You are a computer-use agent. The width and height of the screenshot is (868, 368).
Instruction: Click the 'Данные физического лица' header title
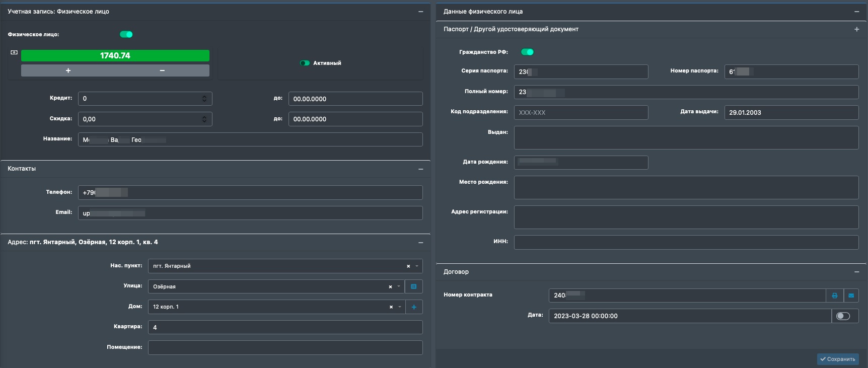pos(483,12)
